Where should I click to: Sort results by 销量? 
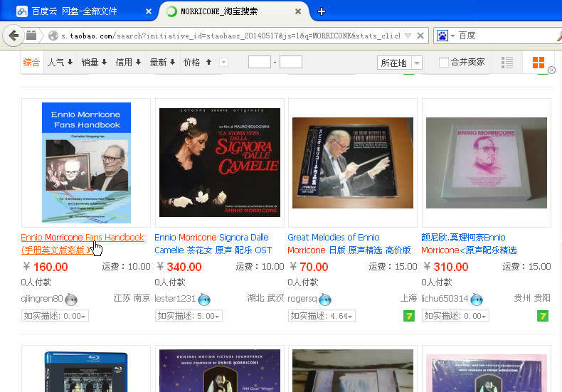(95, 63)
